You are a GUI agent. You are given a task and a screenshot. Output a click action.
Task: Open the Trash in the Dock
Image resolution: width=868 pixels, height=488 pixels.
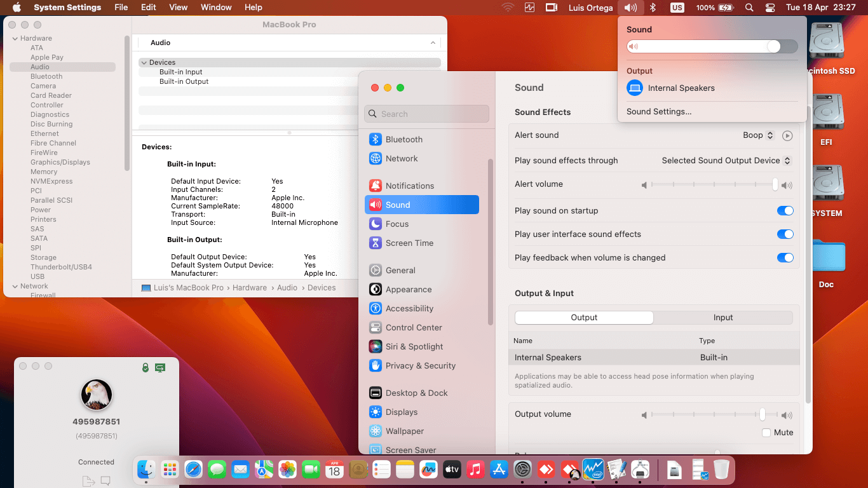(721, 470)
